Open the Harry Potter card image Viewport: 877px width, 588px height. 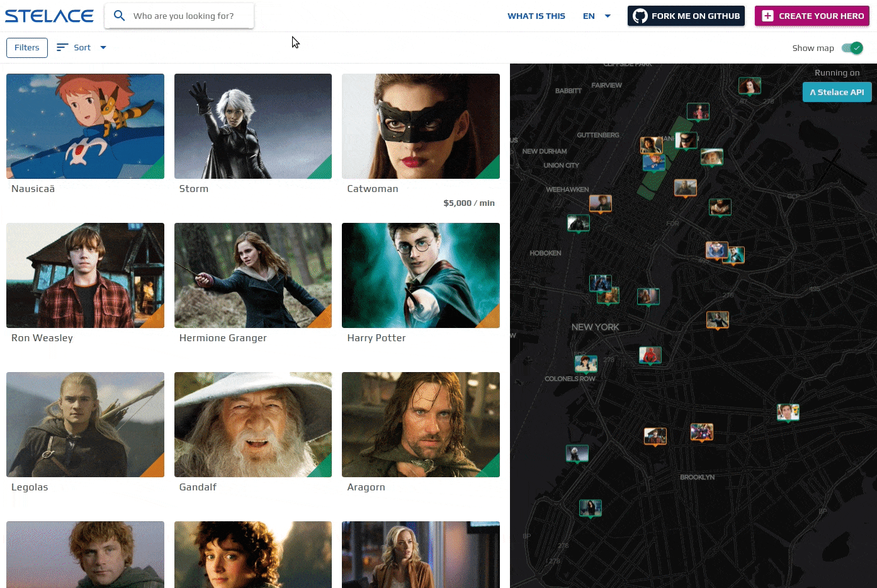(x=421, y=276)
